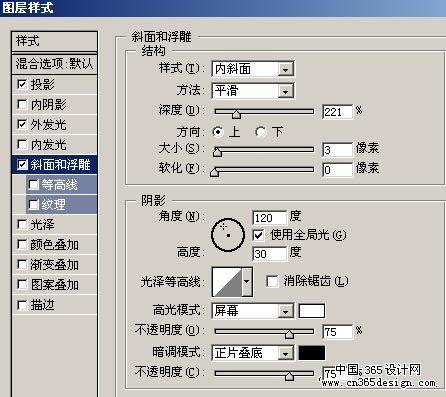The image size is (446, 397).
Task: Click the 角度 input field showing 120
Action: [x=269, y=218]
